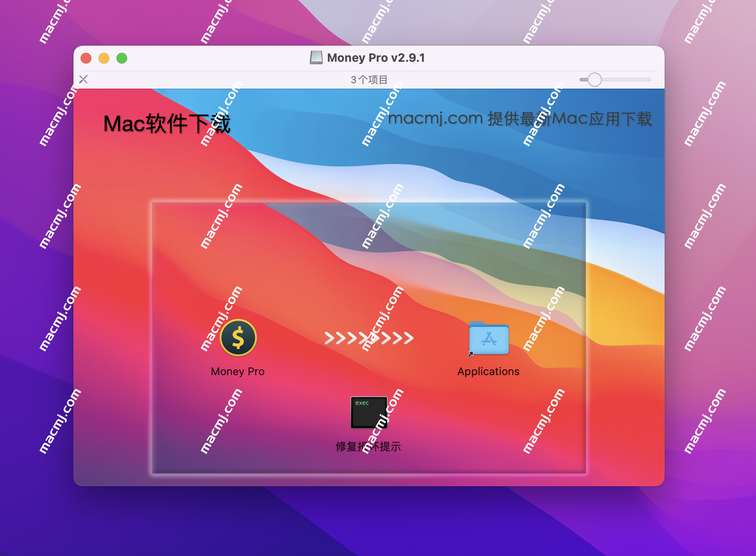Close the Money Pro v2.9.1 window
756x556 pixels.
point(86,58)
